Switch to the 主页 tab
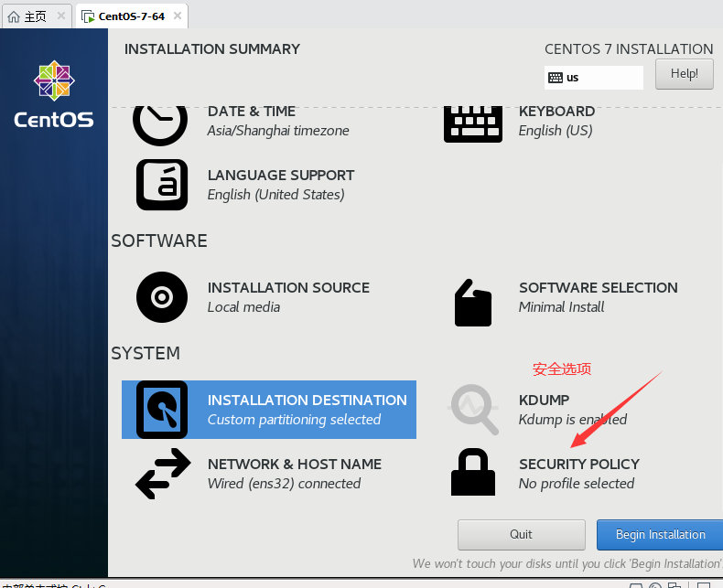This screenshot has height=588, width=723. tap(37, 16)
